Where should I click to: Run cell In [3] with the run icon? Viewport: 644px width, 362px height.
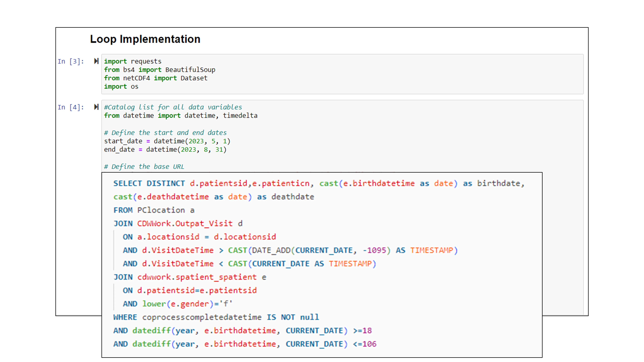coord(96,61)
